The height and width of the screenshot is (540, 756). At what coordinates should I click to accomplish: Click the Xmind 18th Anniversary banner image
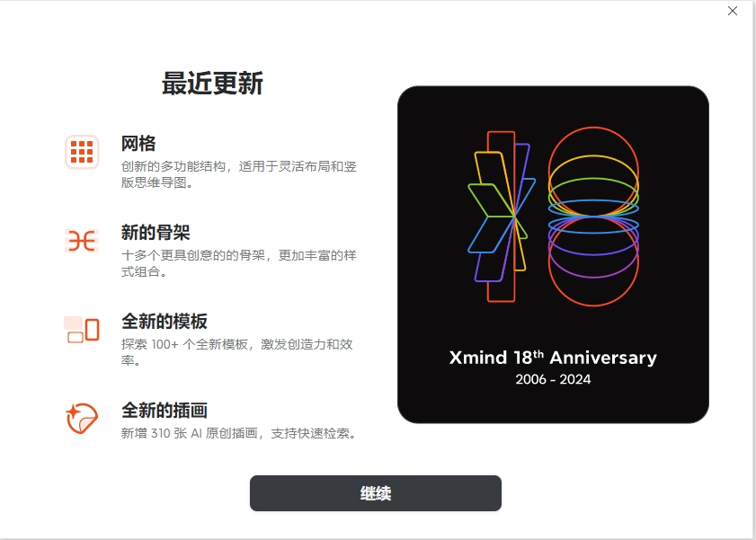(553, 255)
